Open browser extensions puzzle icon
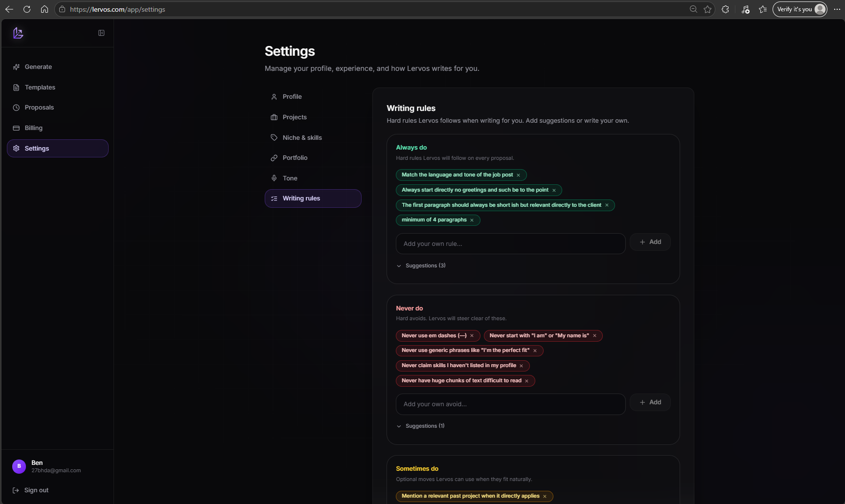This screenshot has height=504, width=845. click(725, 9)
